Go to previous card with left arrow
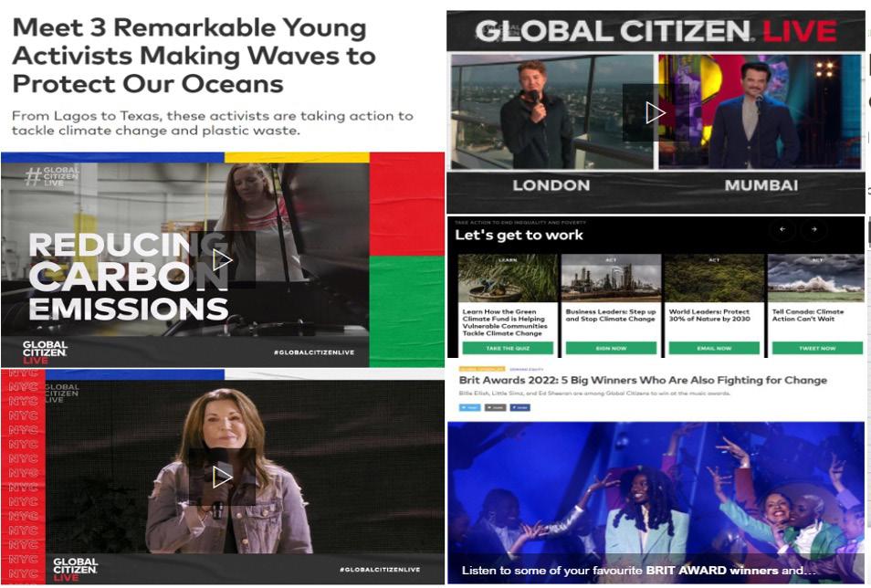The height and width of the screenshot is (588, 871). (x=782, y=229)
